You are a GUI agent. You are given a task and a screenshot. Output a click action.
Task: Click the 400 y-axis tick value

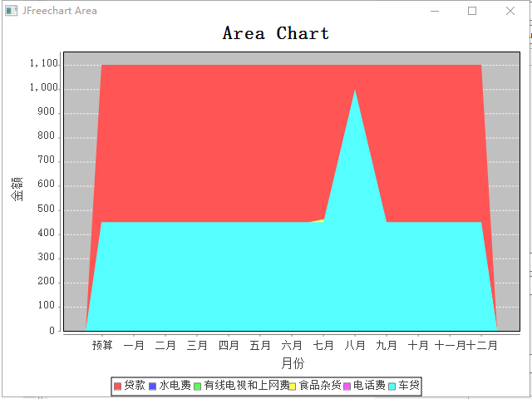click(x=47, y=233)
